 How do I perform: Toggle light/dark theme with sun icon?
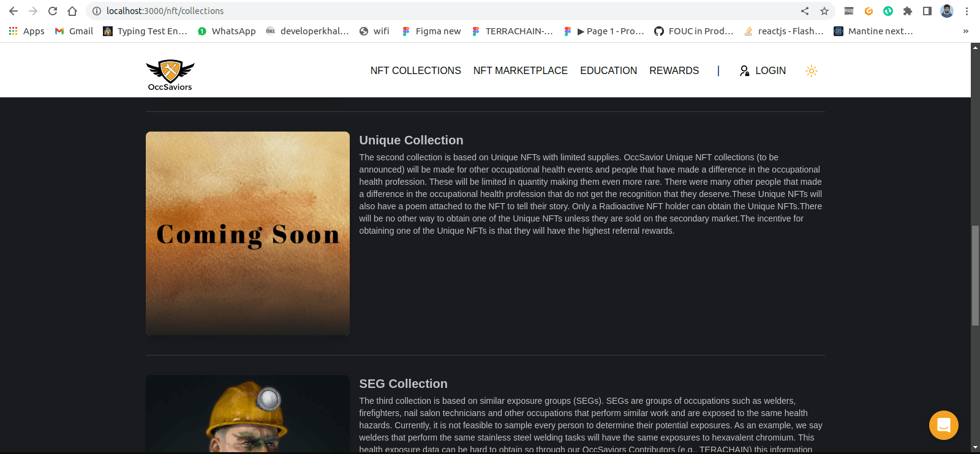click(x=812, y=71)
